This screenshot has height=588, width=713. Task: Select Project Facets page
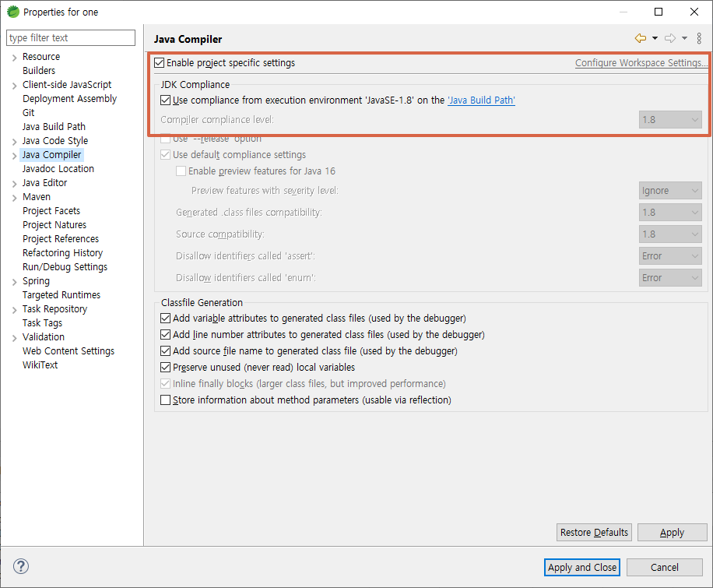pos(51,211)
